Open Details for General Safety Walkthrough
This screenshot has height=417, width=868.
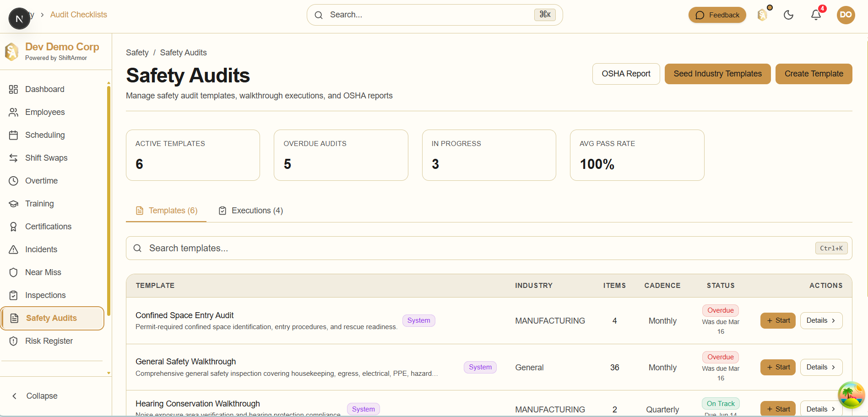(821, 367)
